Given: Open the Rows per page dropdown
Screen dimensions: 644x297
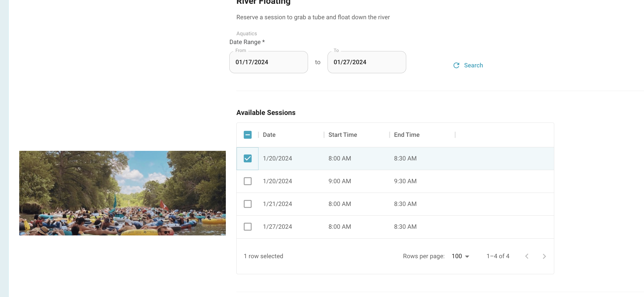Looking at the screenshot, I should point(460,256).
